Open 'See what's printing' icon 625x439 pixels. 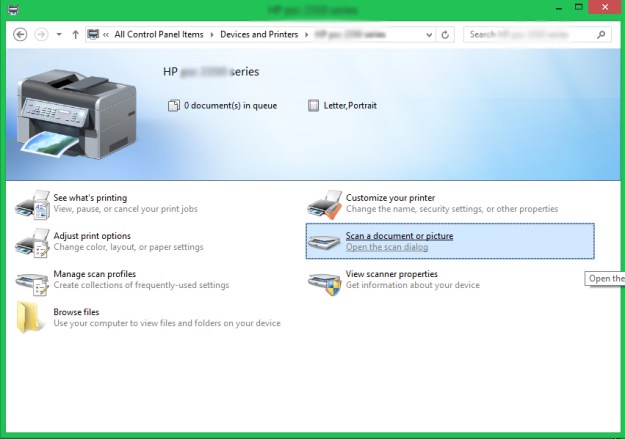tap(32, 204)
